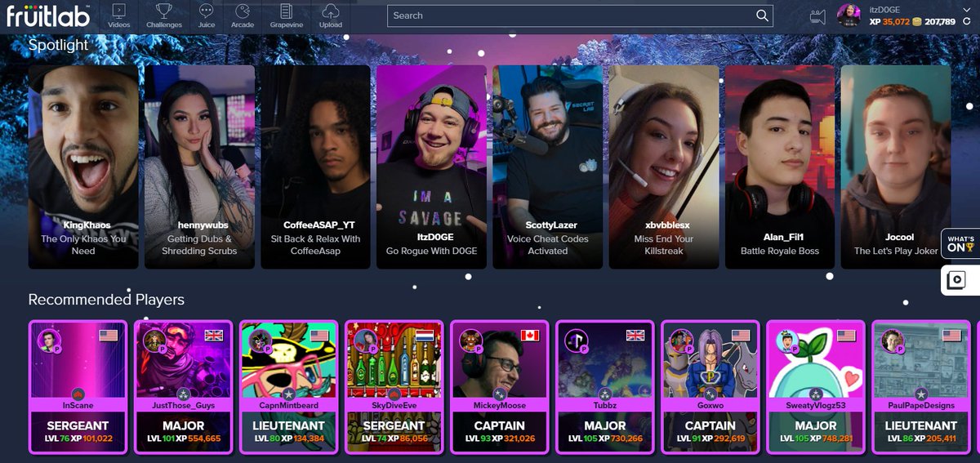
Task: Click the MAJOR rank on SweatyVlogz53 card
Action: click(815, 425)
